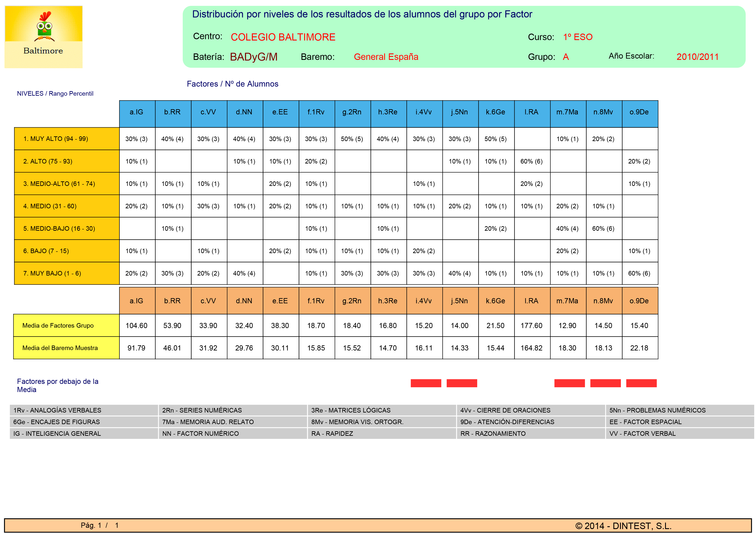Click legend entry IG - INTELIGENCIA GENERAL

point(57,434)
